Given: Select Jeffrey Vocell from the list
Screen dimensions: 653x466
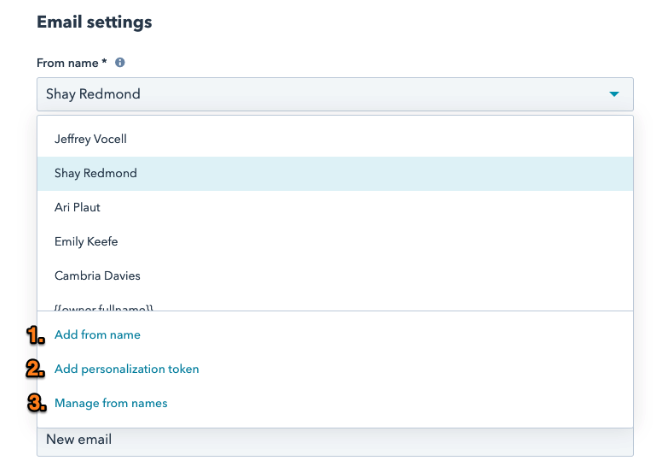Looking at the screenshot, I should 91,139.
